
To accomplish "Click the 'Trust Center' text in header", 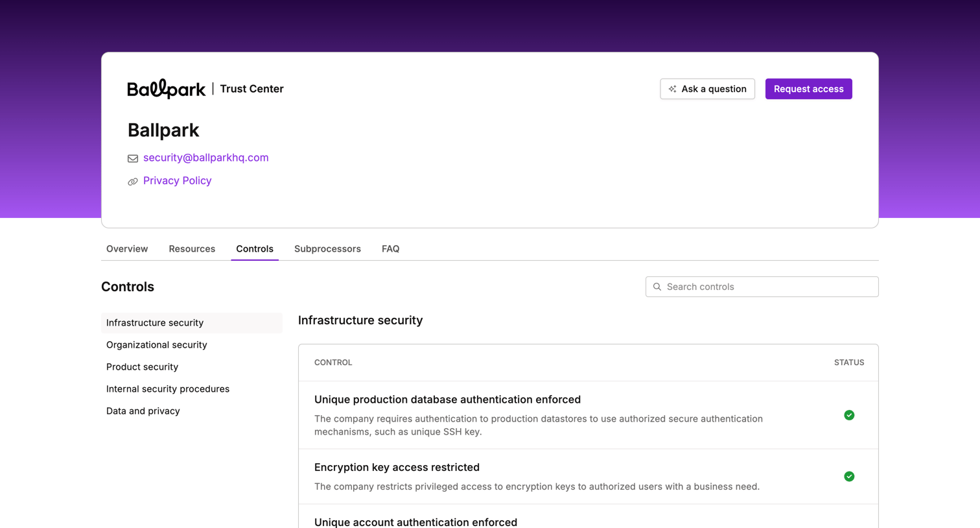I will pyautogui.click(x=251, y=89).
